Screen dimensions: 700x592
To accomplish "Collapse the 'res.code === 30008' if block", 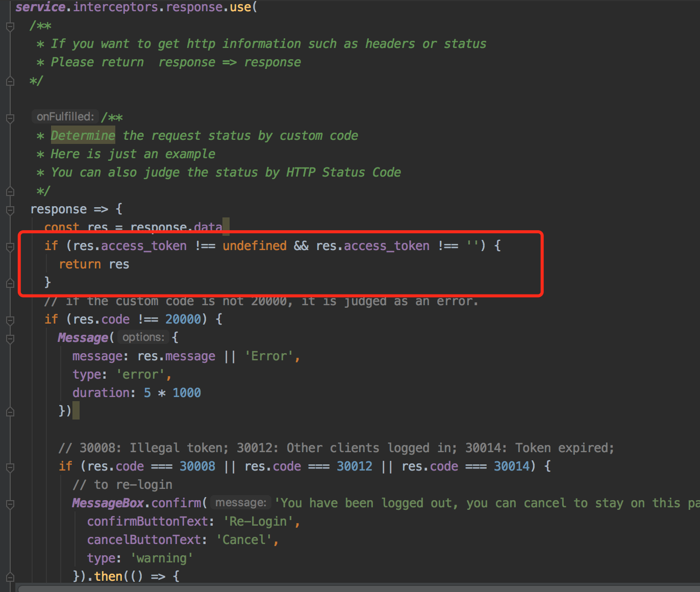I will tap(10, 467).
